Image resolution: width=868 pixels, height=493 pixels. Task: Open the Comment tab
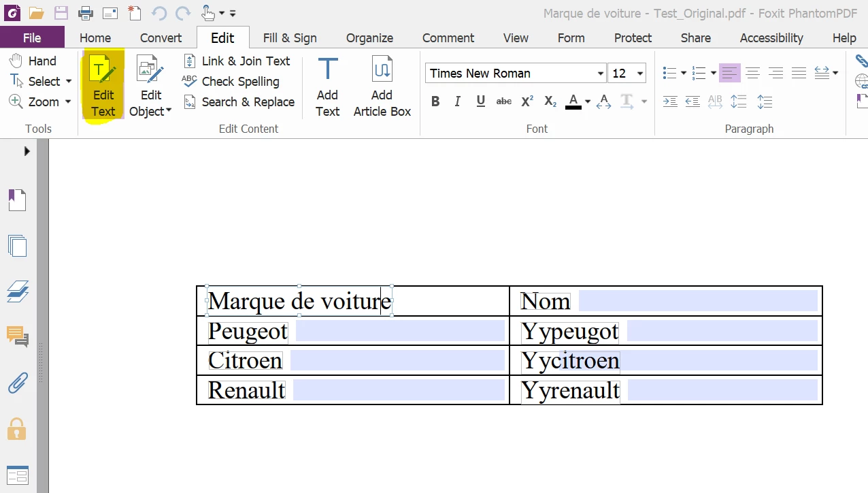point(448,37)
